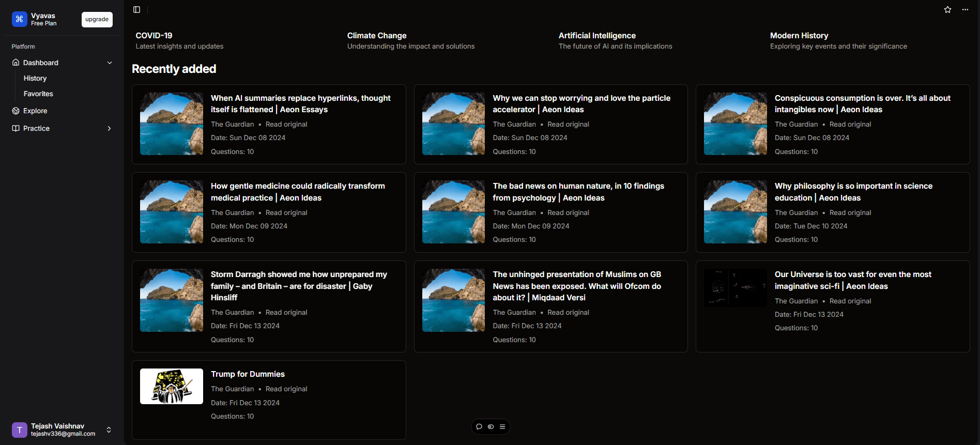The height and width of the screenshot is (445, 980).
Task: Read original of particle accelerator article
Action: (568, 124)
